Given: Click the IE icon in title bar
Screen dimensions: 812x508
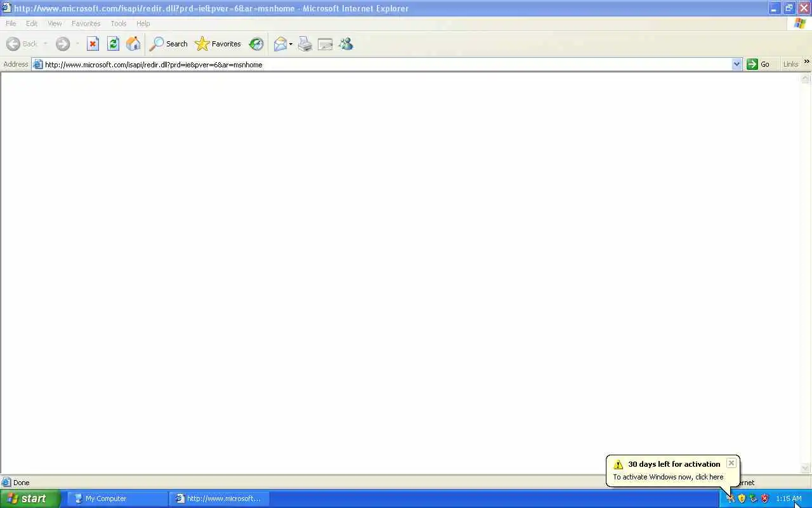Looking at the screenshot, I should click(6, 8).
